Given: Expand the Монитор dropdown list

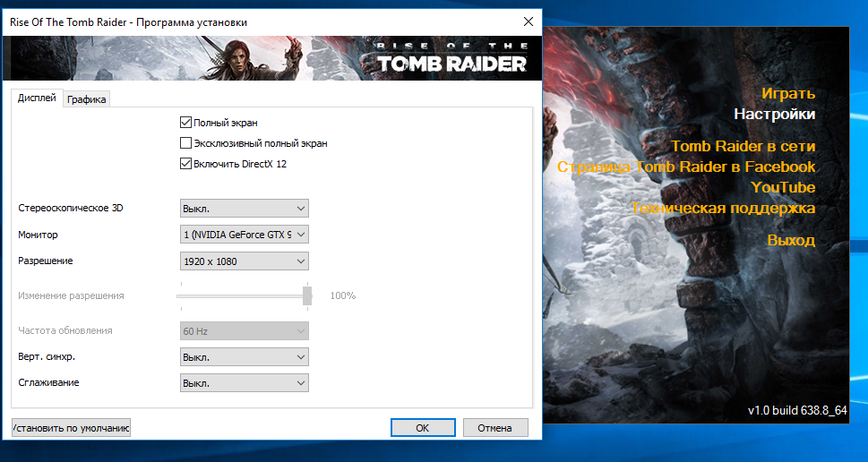Looking at the screenshot, I should [245, 235].
